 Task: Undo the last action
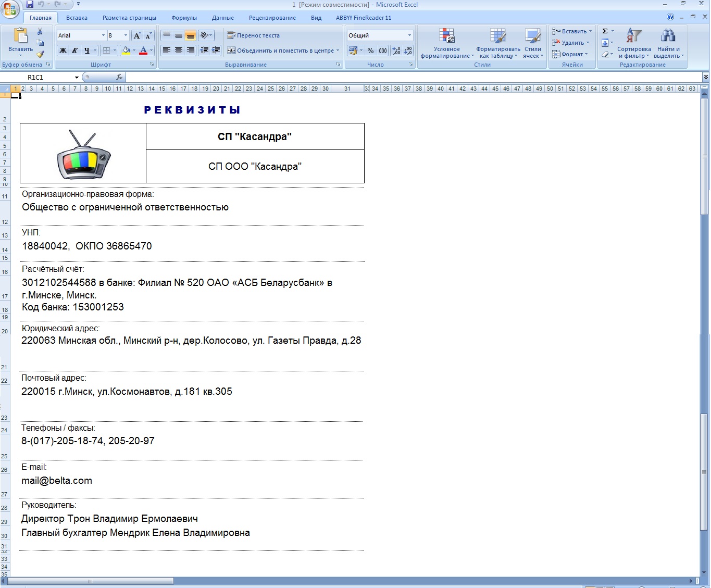coord(41,4)
